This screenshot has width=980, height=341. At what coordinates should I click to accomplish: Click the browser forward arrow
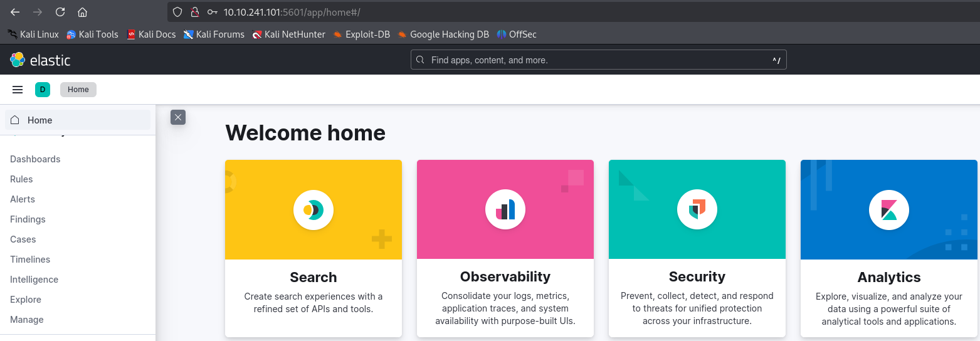[x=38, y=12]
